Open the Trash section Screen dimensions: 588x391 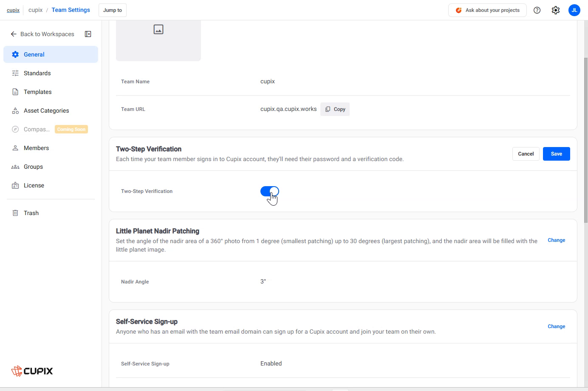51,213
